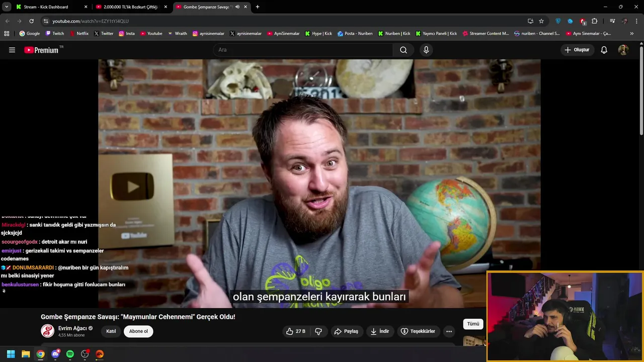Screen dimensions: 644x362
Task: Open Wraith bookmark
Action: point(177,34)
